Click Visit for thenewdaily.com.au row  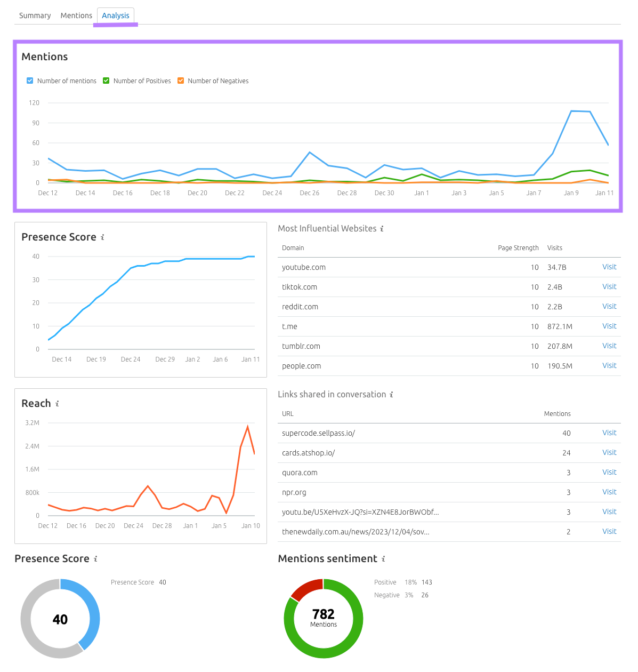(x=609, y=532)
